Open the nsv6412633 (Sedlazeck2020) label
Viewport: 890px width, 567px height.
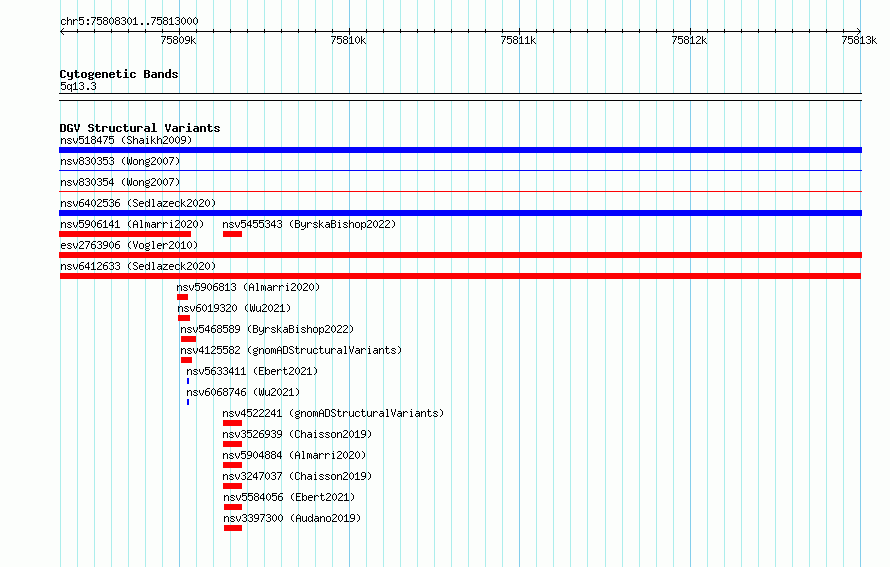point(138,266)
